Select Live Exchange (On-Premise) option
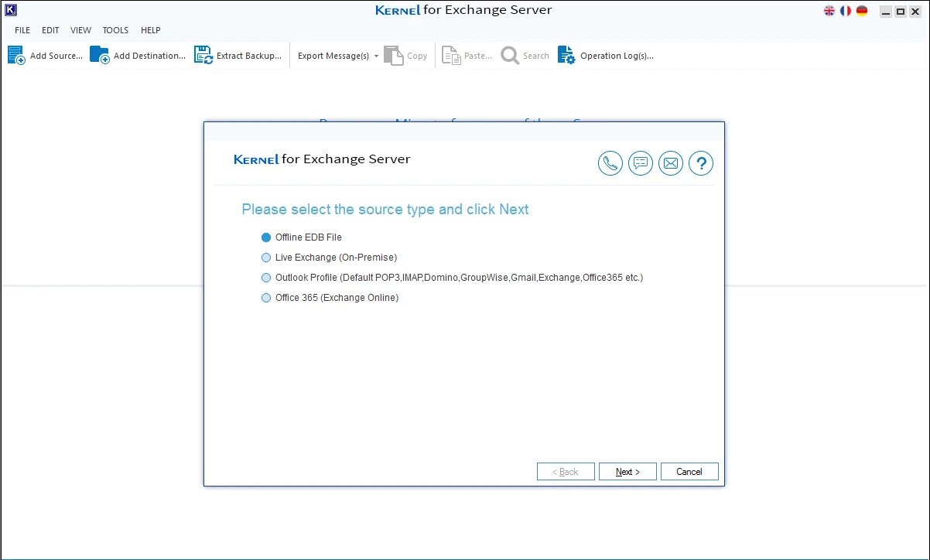The height and width of the screenshot is (560, 930). tap(329, 258)
